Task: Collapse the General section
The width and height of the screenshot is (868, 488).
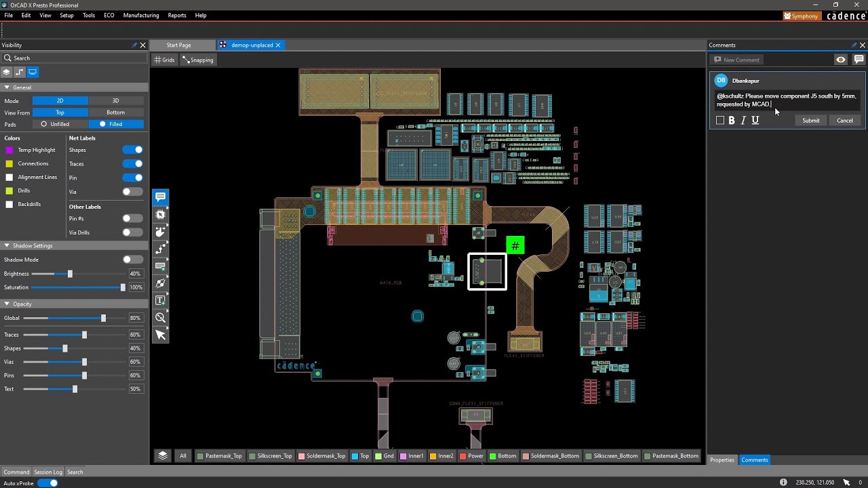Action: click(x=7, y=87)
